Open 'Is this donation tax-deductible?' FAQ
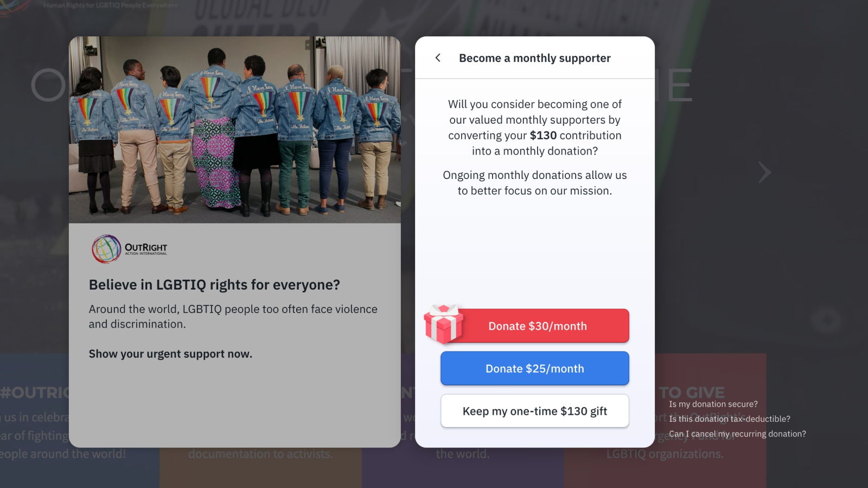 730,419
